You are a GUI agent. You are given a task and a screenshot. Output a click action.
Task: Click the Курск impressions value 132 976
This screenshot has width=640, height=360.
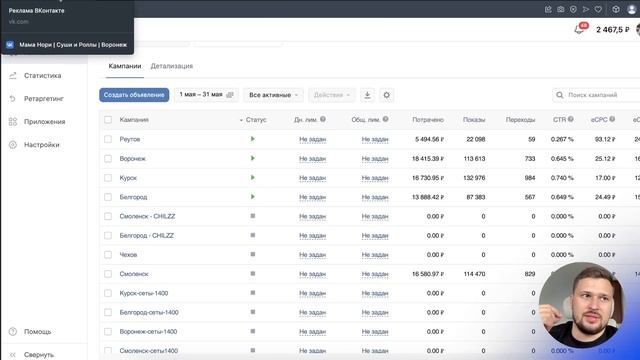coord(474,178)
